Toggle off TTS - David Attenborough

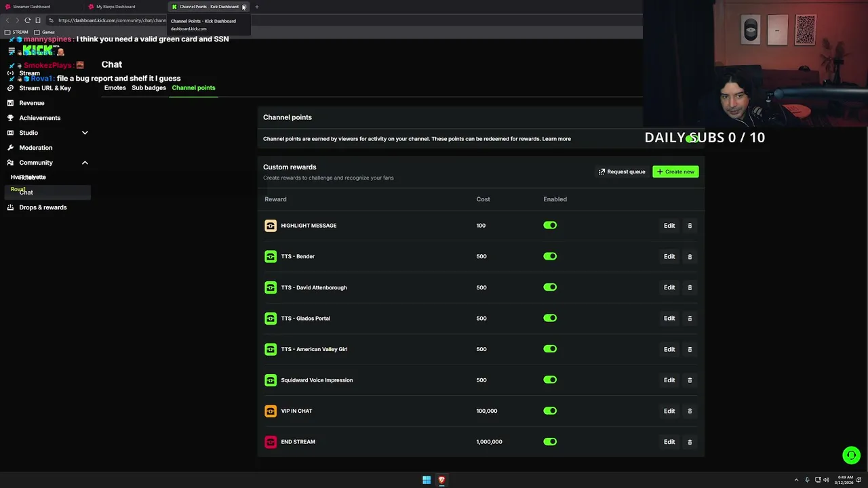click(x=550, y=287)
